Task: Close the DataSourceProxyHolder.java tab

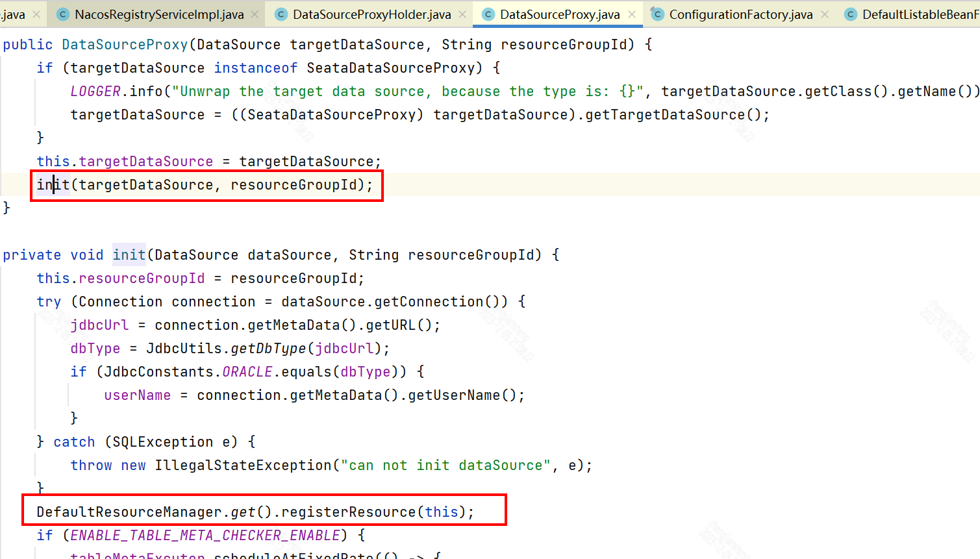Action: tap(462, 14)
